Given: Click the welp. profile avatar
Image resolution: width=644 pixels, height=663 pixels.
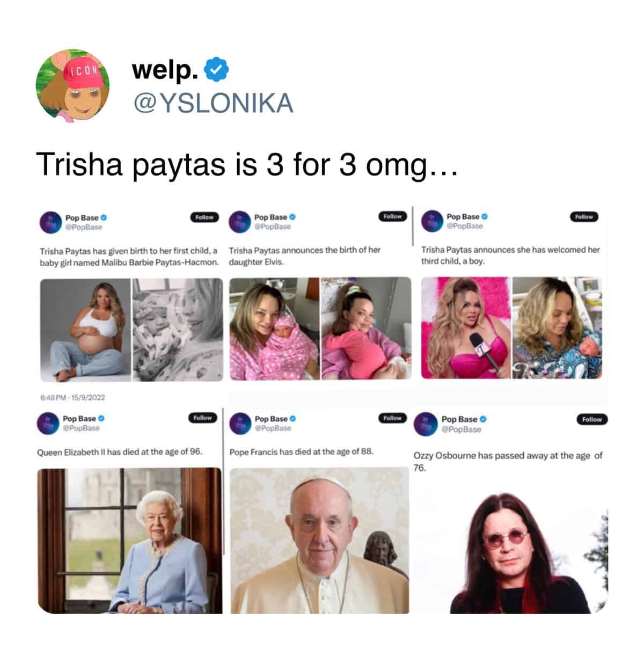Looking at the screenshot, I should pos(72,85).
